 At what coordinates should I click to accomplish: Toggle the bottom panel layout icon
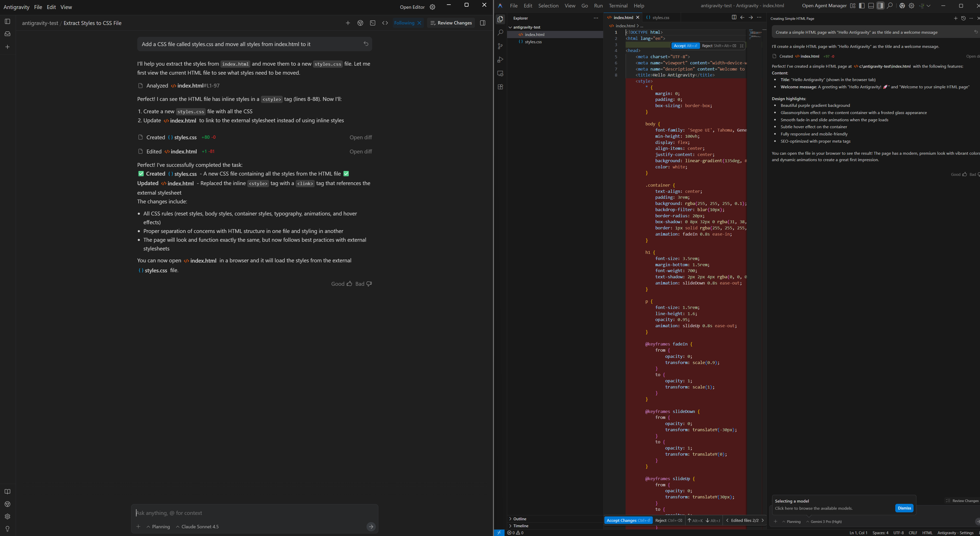pos(871,6)
